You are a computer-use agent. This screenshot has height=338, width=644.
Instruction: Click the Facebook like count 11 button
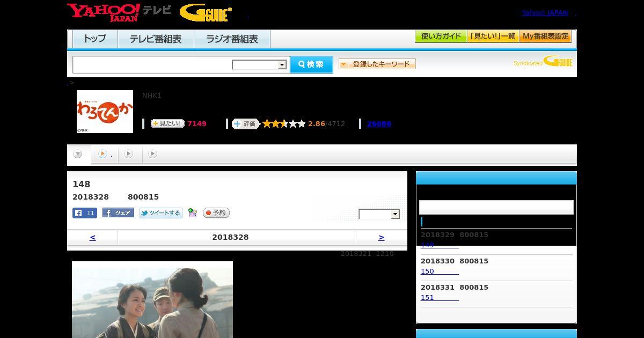[x=85, y=213]
